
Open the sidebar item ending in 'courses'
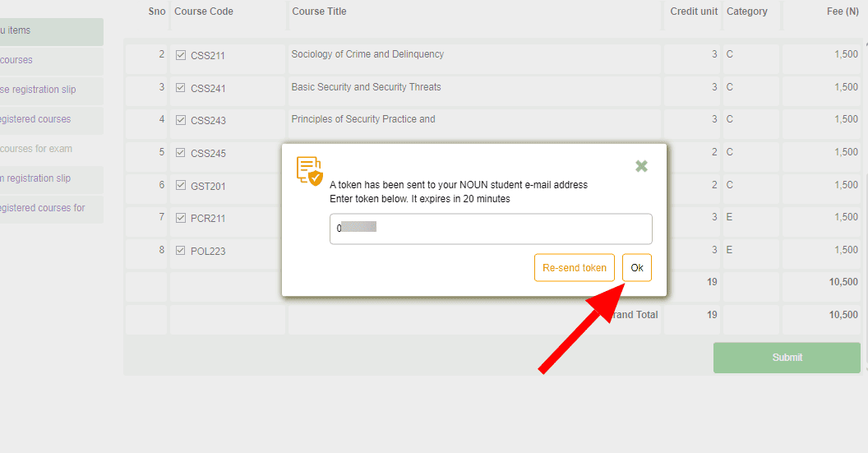(x=52, y=61)
